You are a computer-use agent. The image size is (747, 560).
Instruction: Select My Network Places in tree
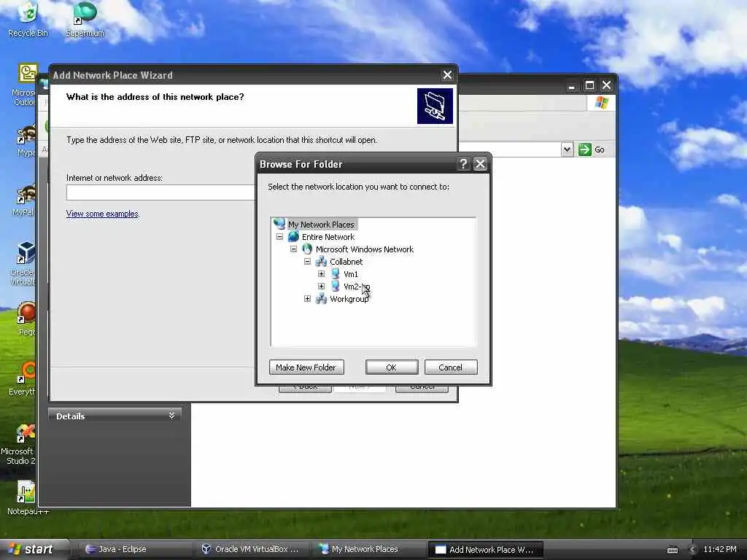pyautogui.click(x=321, y=225)
